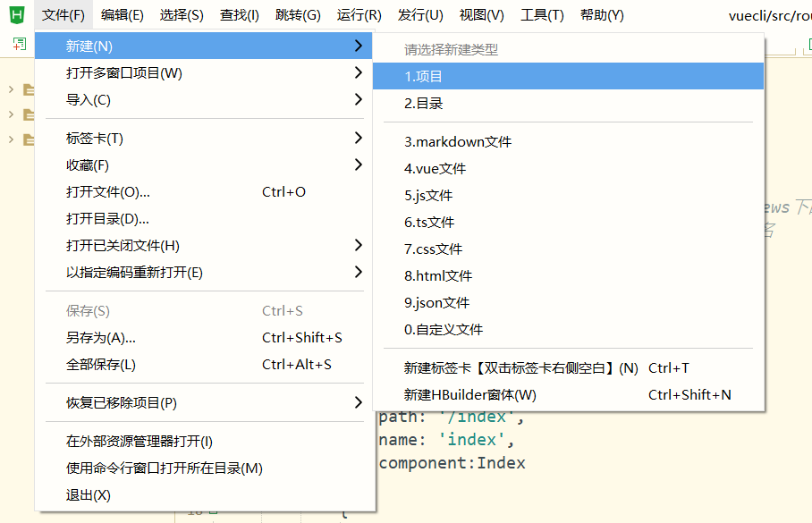Expand 打开多窗口项目(W) submenu
812x523 pixels.
pos(204,72)
